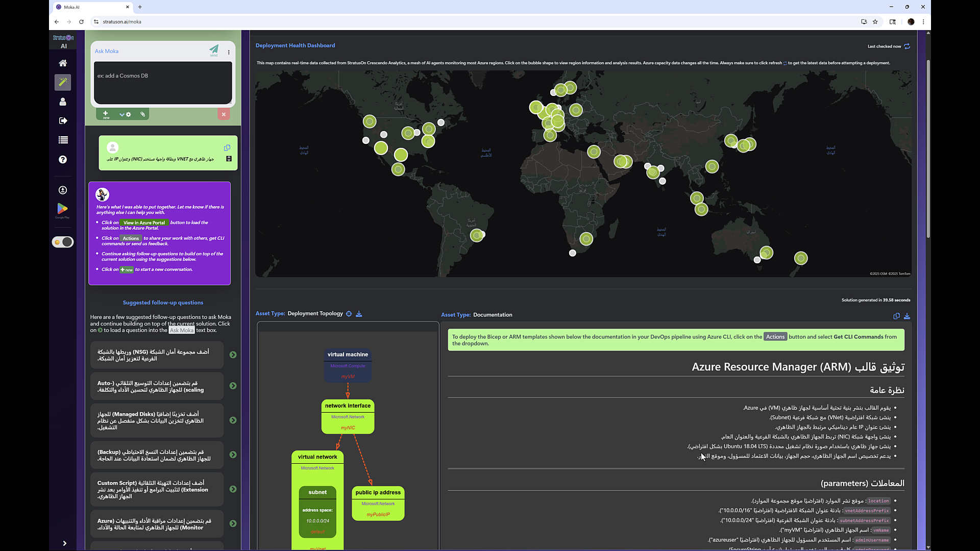Type in the ex: add a Cosmos DB field
Screen dimensions: 980x551
[x=162, y=83]
